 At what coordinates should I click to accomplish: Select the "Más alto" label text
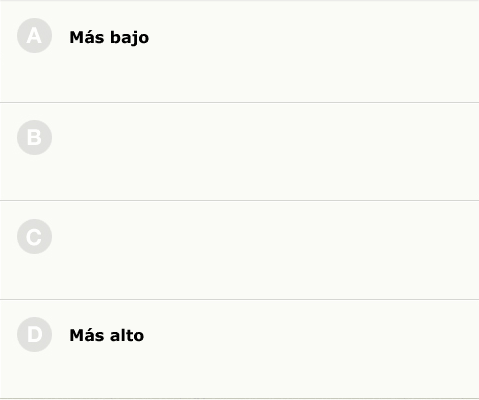[x=107, y=335]
